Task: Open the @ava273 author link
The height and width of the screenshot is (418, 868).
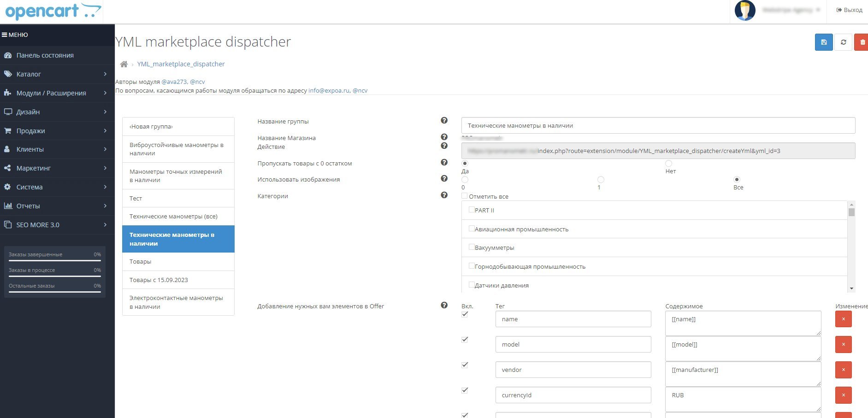Action: coord(174,82)
